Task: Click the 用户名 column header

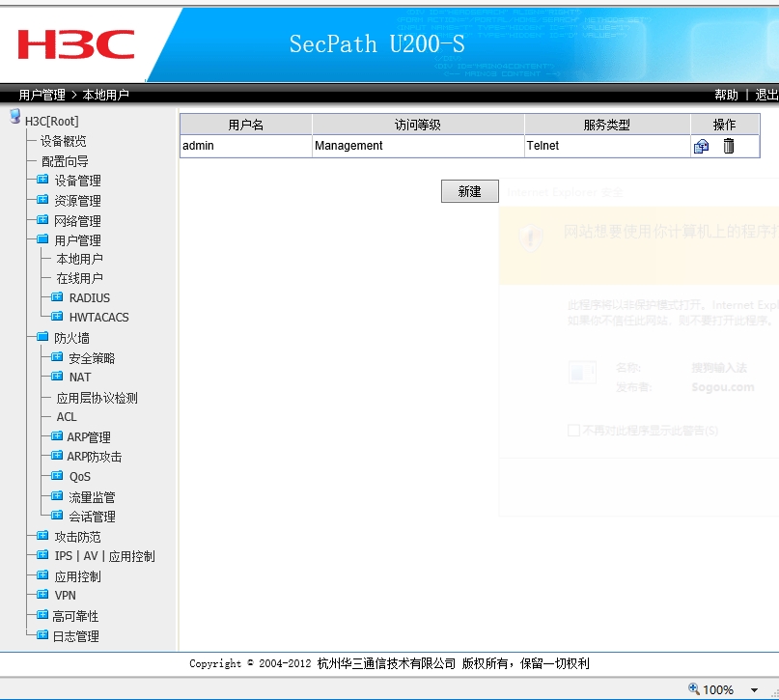Action: coord(246,125)
